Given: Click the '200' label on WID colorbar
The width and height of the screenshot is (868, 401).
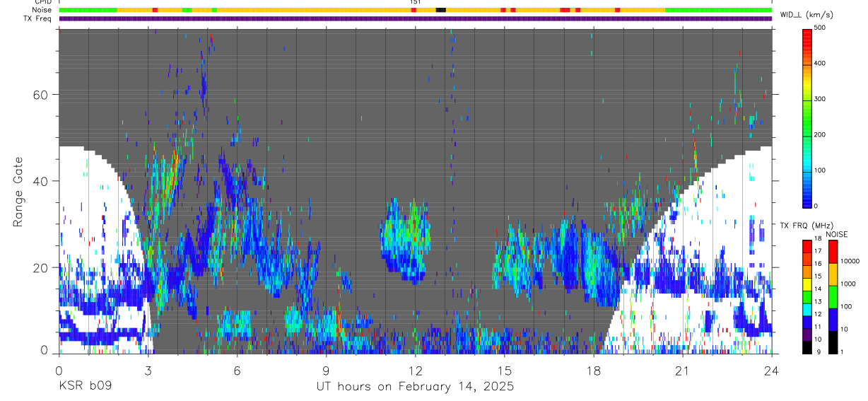Looking at the screenshot, I should pos(820,134).
